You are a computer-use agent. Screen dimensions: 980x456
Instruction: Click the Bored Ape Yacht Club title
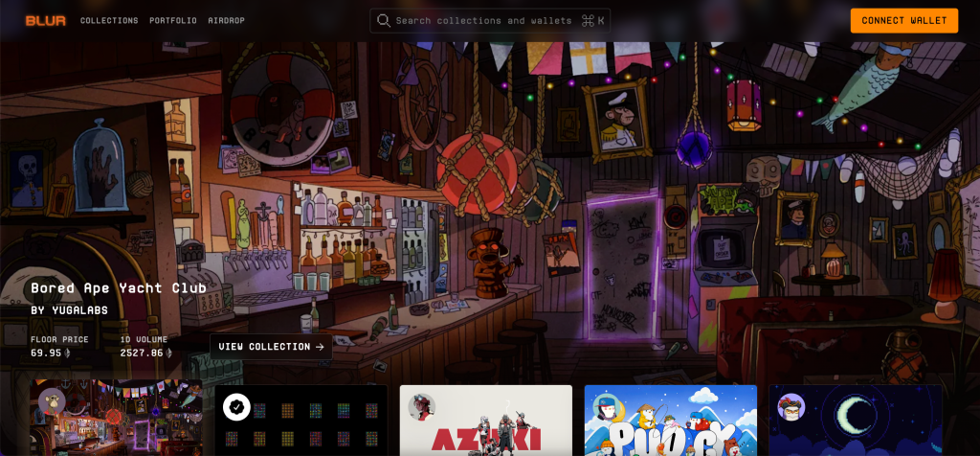point(119,288)
